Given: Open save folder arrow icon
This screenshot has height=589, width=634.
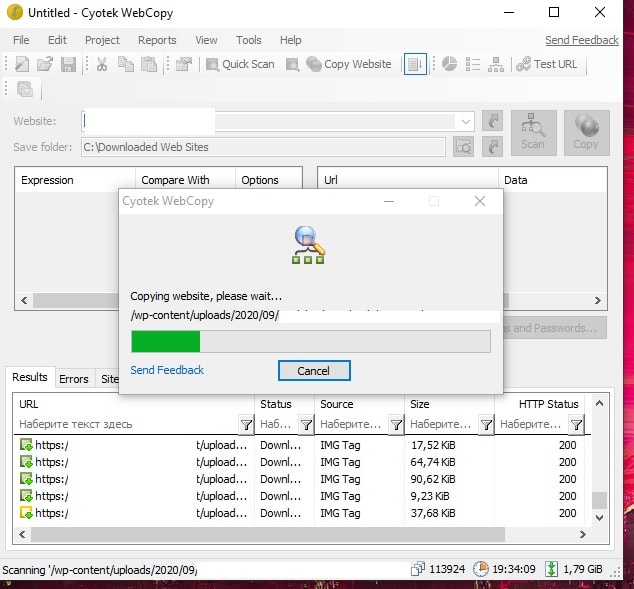Looking at the screenshot, I should pos(492,146).
